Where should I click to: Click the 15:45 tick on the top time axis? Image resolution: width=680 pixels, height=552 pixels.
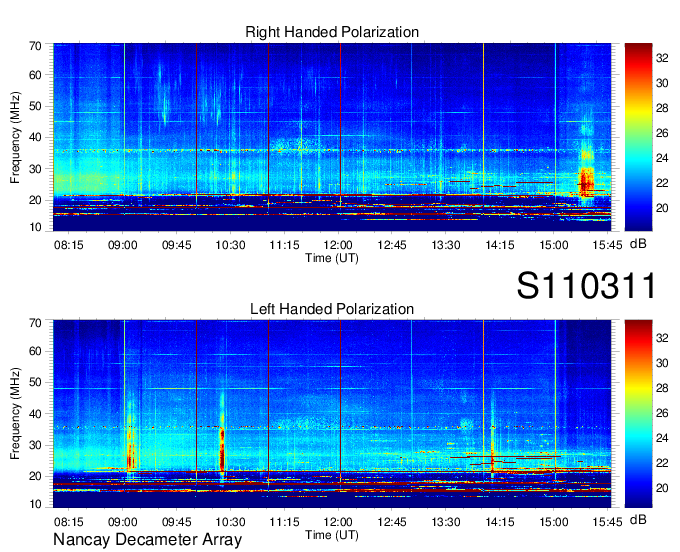pos(608,245)
